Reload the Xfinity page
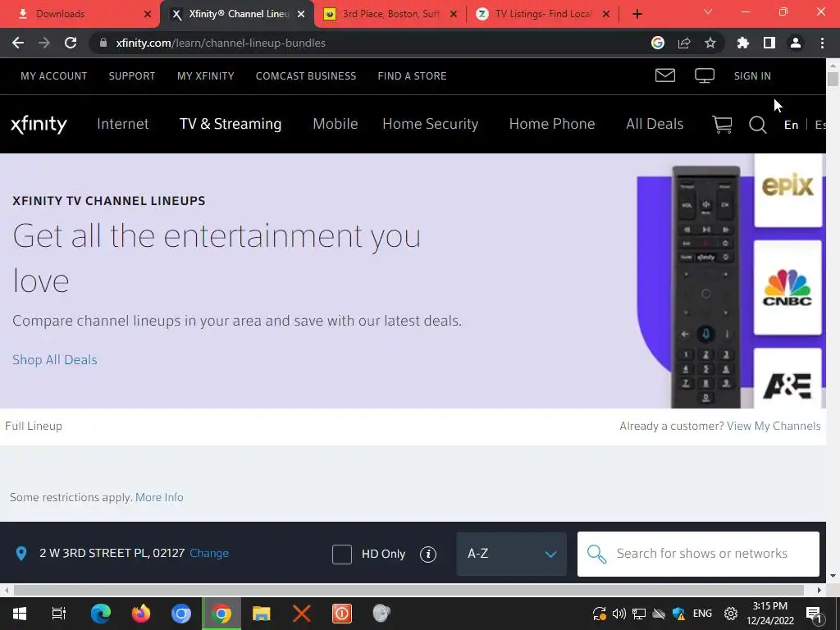This screenshot has height=630, width=840. pyautogui.click(x=71, y=43)
